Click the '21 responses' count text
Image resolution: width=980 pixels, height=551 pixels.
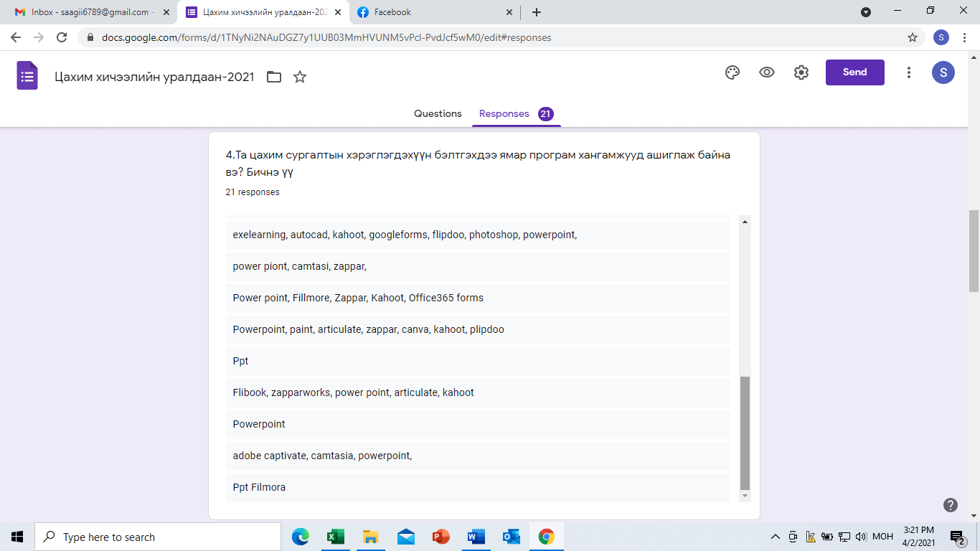(x=253, y=192)
